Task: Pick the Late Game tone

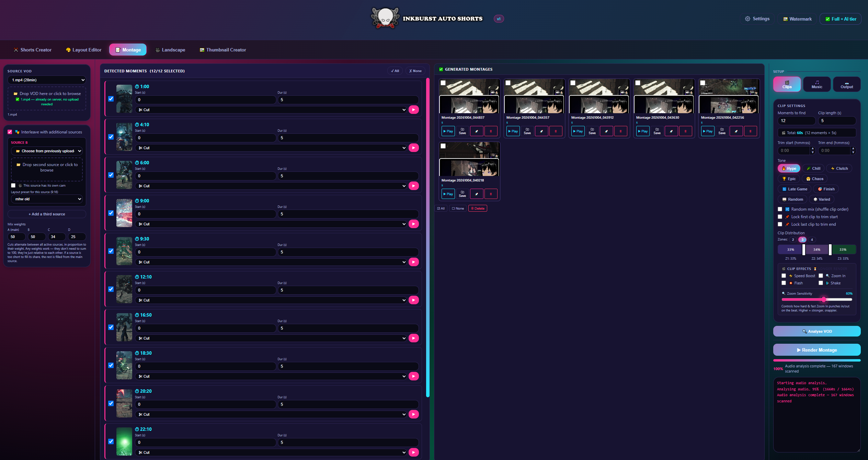Action: 795,189
